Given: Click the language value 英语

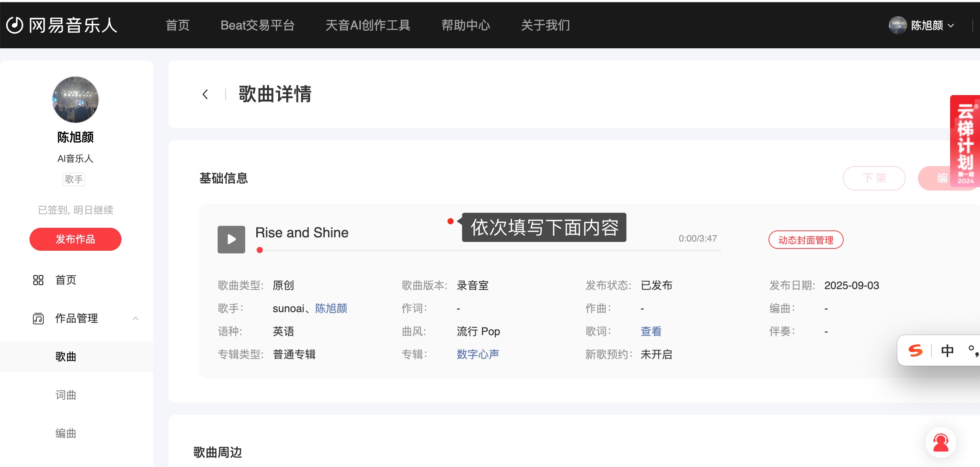Looking at the screenshot, I should pos(284,331).
